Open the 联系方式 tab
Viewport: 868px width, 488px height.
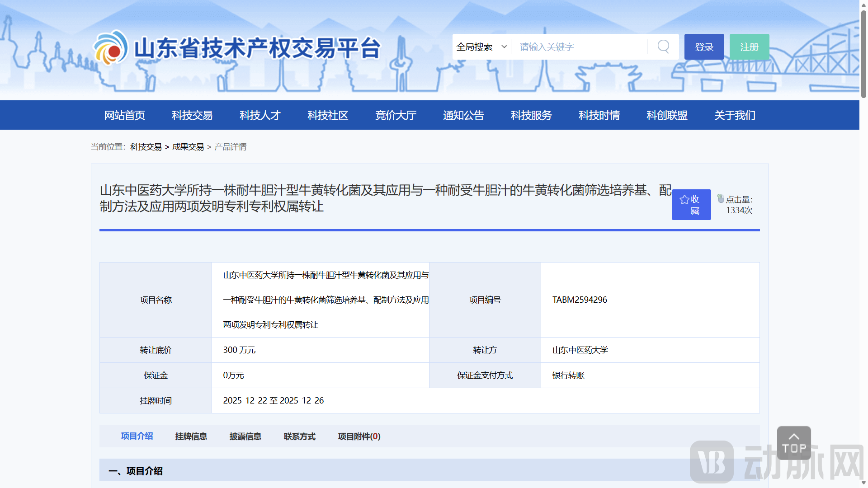tap(299, 436)
